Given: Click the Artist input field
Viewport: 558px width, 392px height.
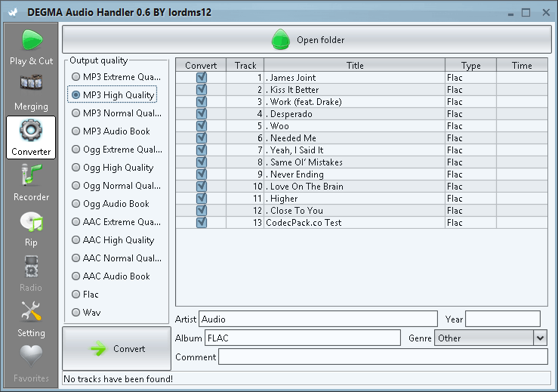Looking at the screenshot, I should 318,319.
